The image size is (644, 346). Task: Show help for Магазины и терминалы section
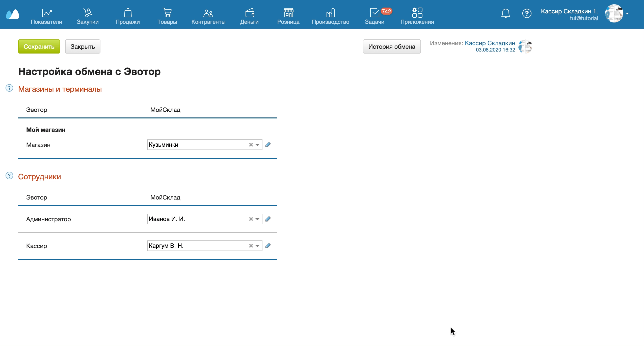tap(9, 88)
